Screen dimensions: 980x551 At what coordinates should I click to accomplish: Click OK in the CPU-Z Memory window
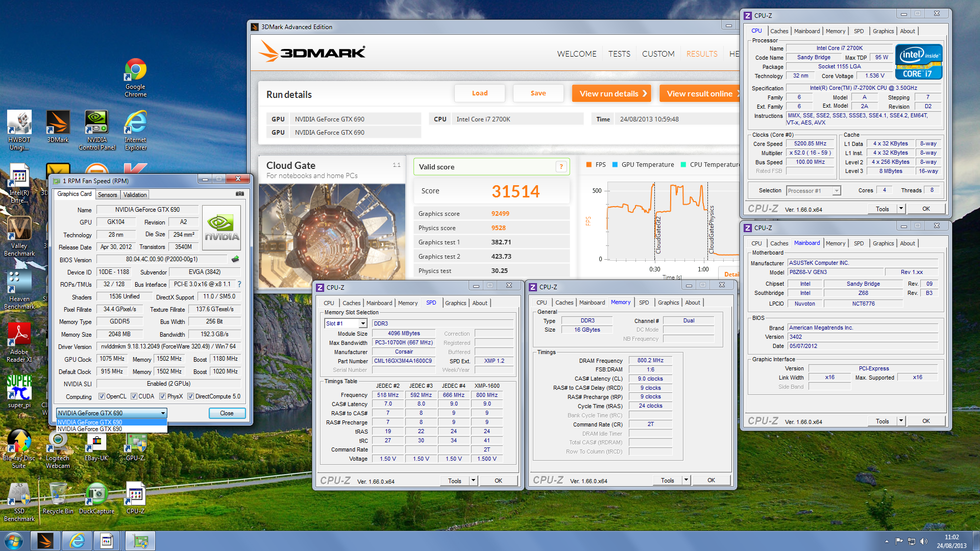711,480
